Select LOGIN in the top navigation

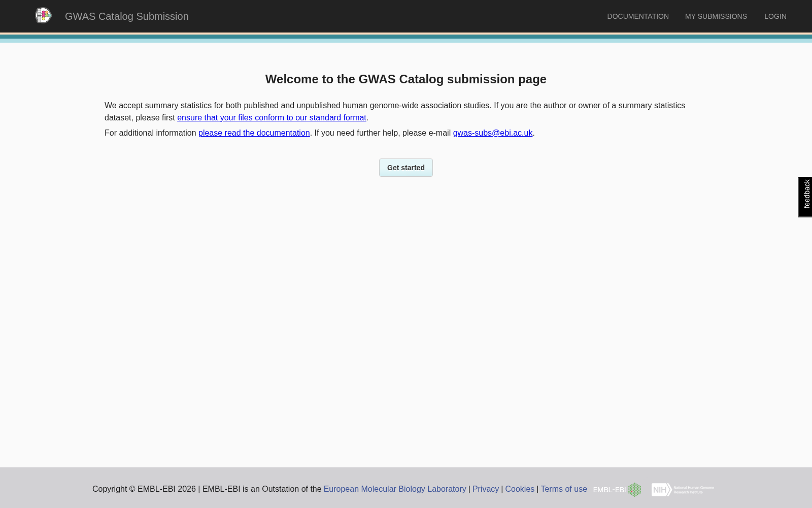[x=775, y=16]
